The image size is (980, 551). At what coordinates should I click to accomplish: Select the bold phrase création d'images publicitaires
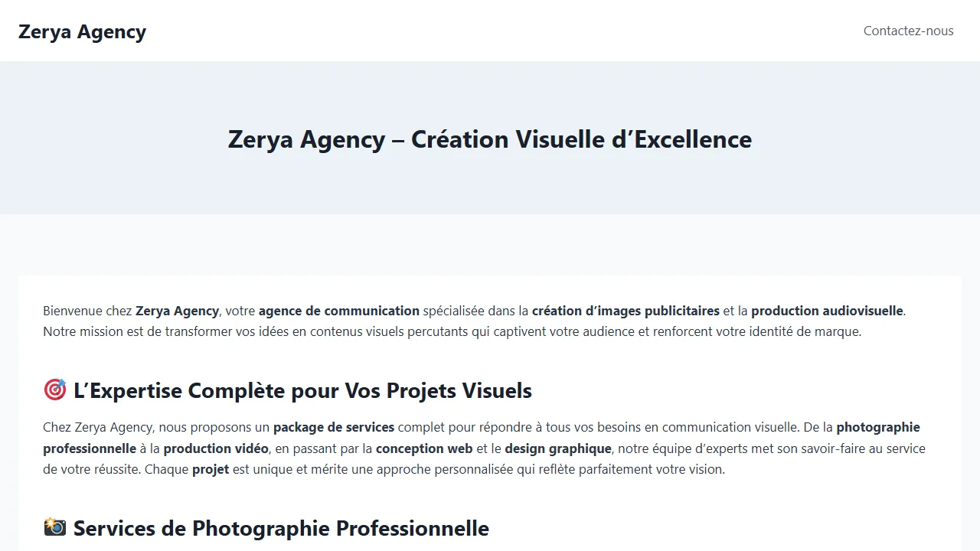tap(625, 311)
